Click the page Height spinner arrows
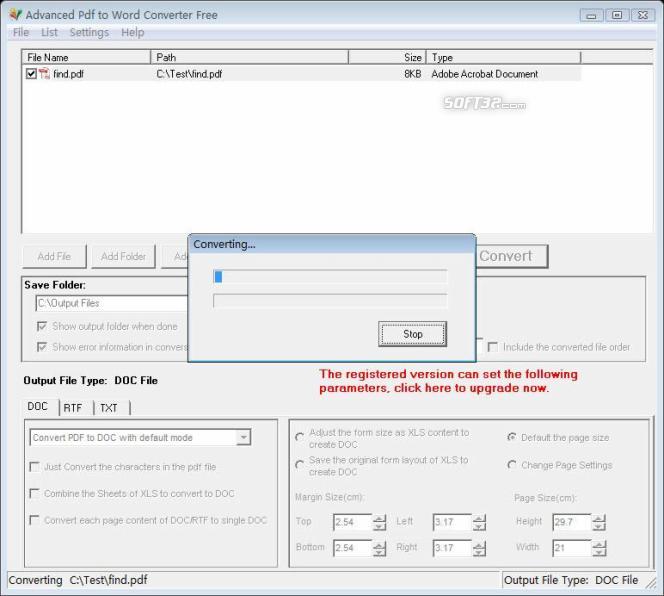Image resolution: width=664 pixels, height=596 pixels. tap(599, 522)
